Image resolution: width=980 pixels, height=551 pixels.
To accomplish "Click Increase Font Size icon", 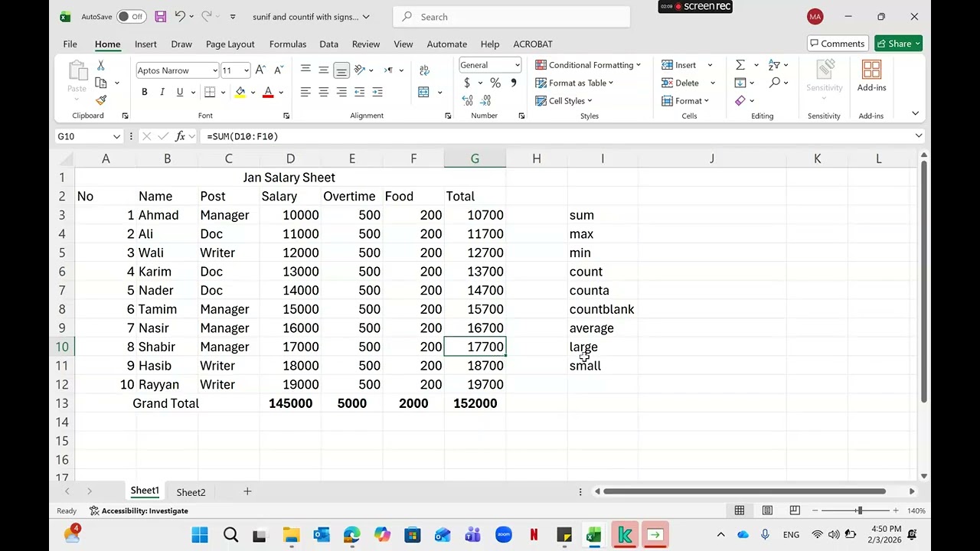I will click(x=260, y=70).
